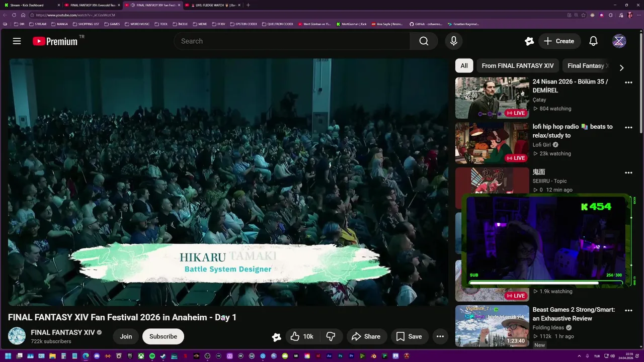
Task: Open EPSTEIN CODEX bookmarks folder
Action: click(244, 24)
